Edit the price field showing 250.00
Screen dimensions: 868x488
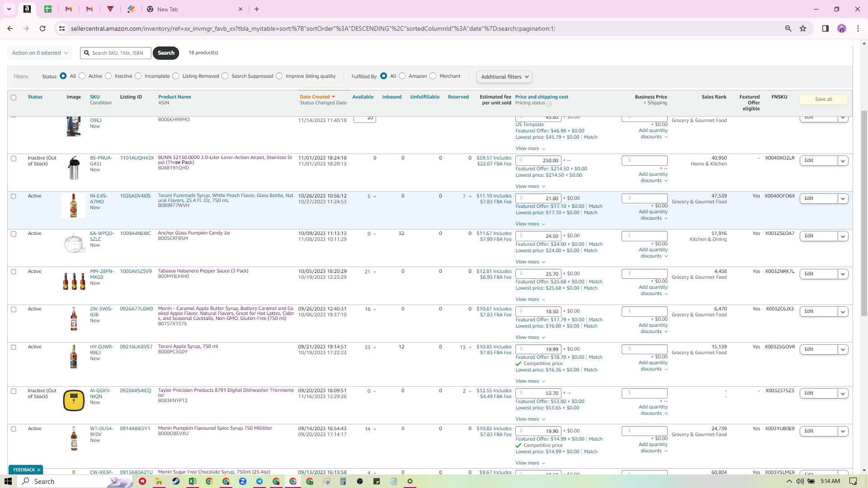538,160
